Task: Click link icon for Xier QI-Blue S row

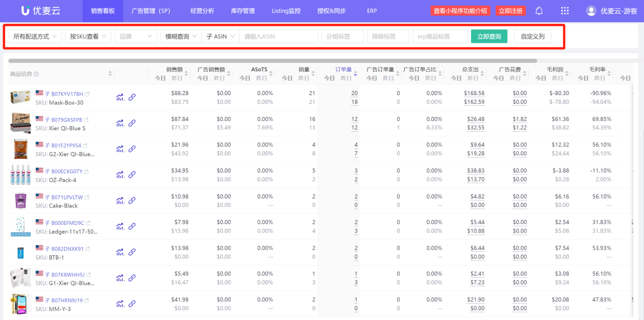Action: tap(132, 123)
